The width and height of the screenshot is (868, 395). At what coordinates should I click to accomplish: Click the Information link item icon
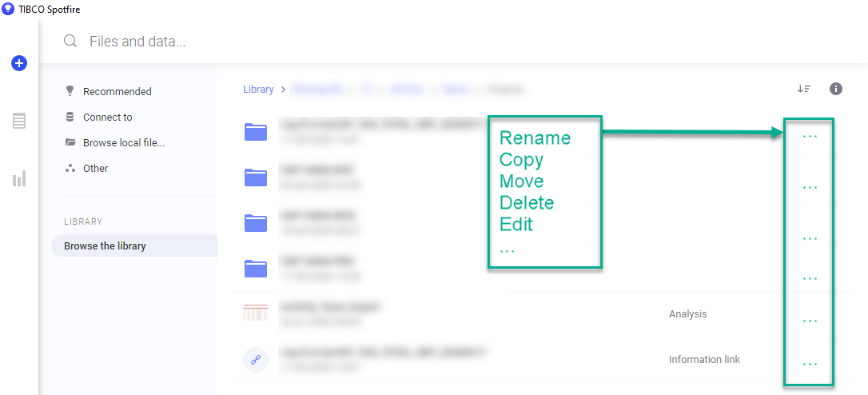click(x=256, y=360)
